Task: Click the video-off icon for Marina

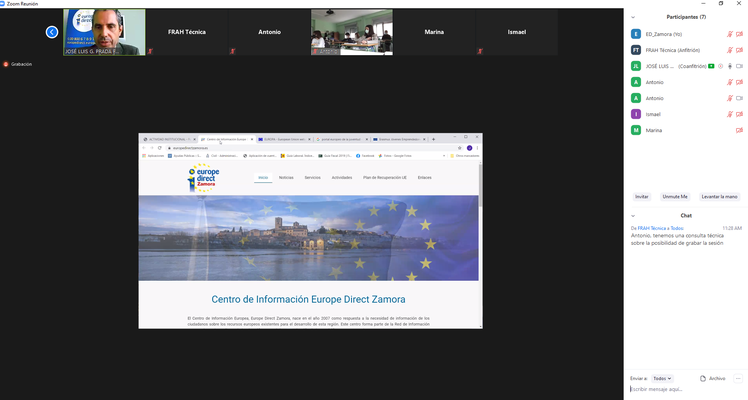Action: (x=739, y=130)
